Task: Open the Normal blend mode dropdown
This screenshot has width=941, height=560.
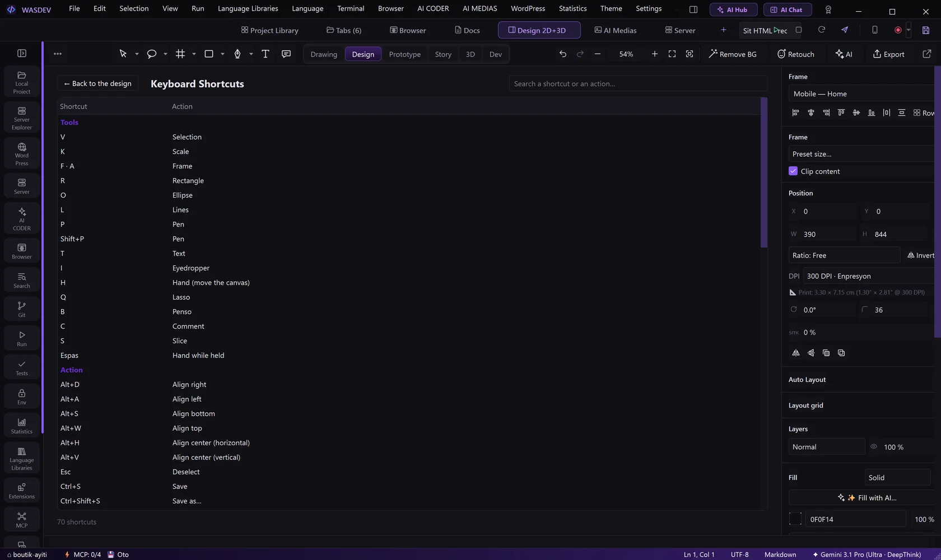Action: pos(827,447)
